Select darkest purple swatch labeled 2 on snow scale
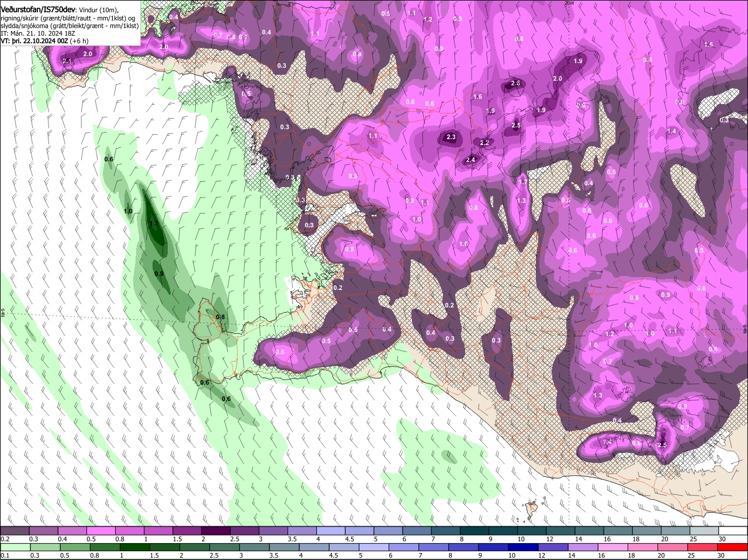The image size is (748, 560). 216,530
